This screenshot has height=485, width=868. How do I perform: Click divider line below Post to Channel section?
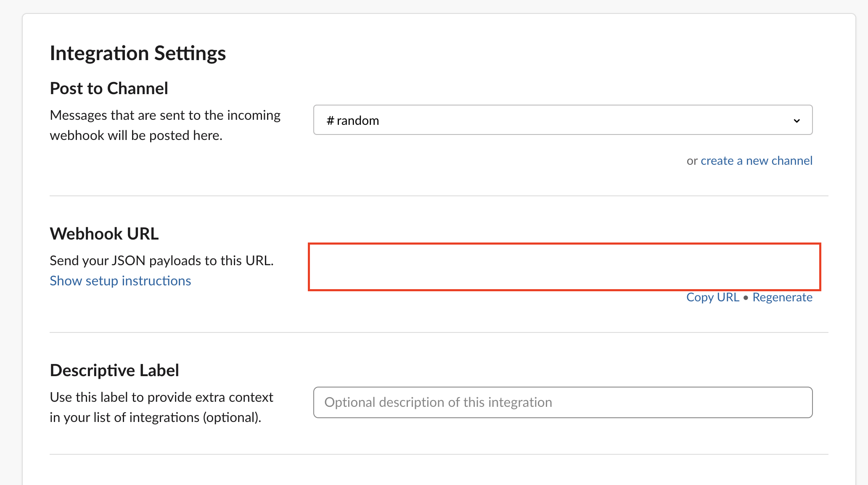(x=439, y=196)
